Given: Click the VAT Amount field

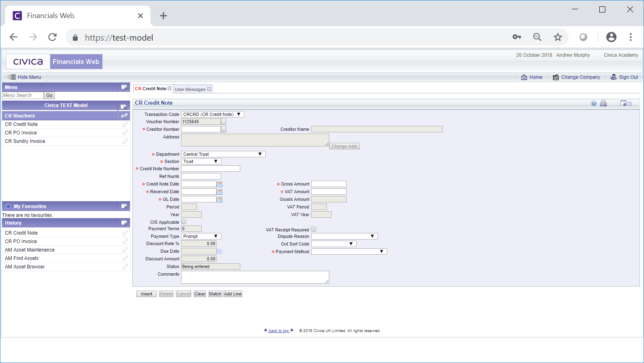Looking at the screenshot, I should pyautogui.click(x=329, y=192).
